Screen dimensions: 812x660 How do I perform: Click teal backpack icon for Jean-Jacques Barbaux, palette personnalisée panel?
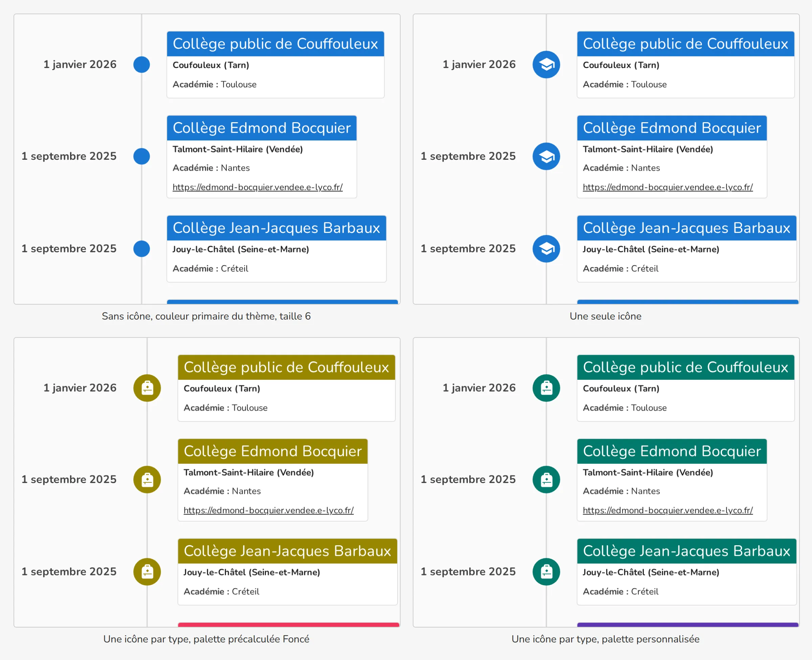pyautogui.click(x=546, y=571)
